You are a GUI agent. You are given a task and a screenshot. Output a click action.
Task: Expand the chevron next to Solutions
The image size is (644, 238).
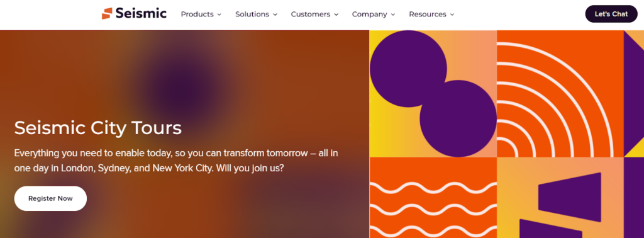coord(275,15)
